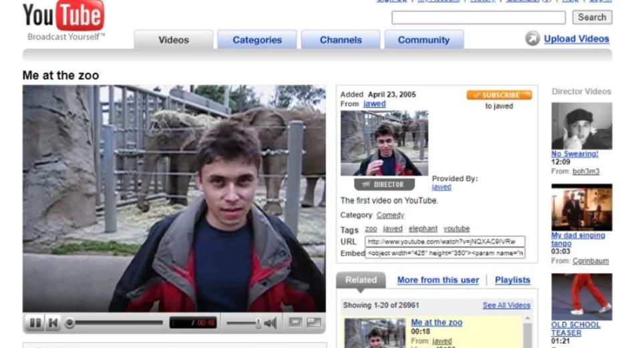Click The first video on YouTube description
Viewport: 644px width, 348px height.
[389, 200]
